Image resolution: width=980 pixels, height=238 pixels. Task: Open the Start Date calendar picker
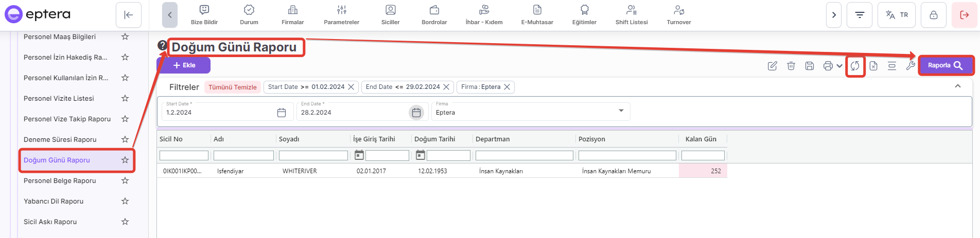coord(282,113)
